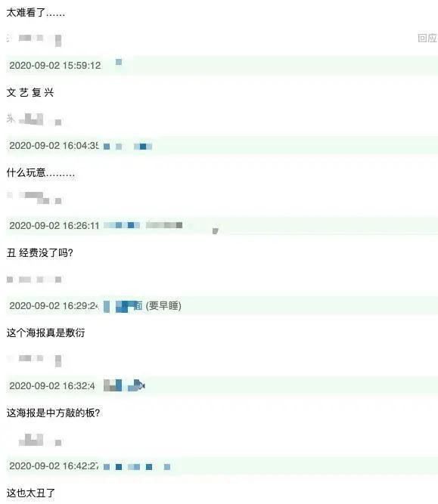Select the 2020-09-02 16:26:11 timestamp

click(x=54, y=226)
